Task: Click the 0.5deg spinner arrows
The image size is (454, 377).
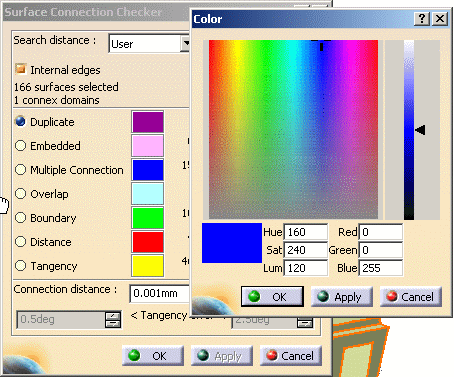Action: pos(113,319)
